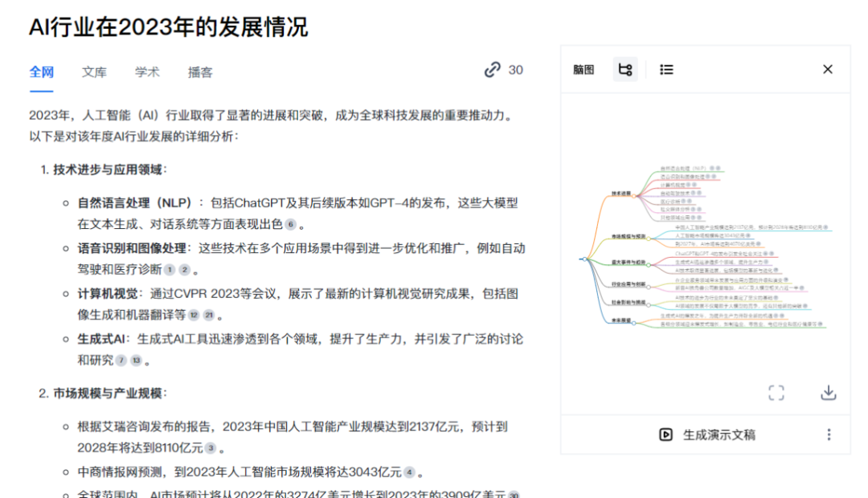
Task: Switch to outline list view icon
Action: click(x=666, y=70)
